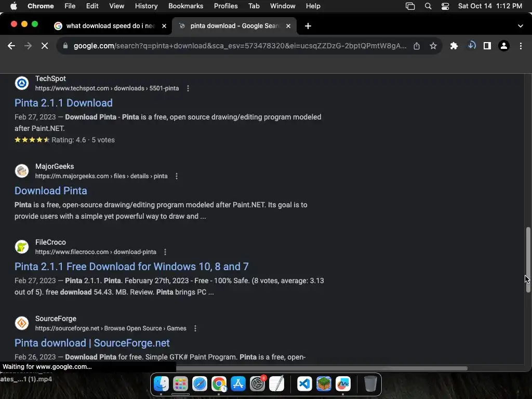The width and height of the screenshot is (532, 399).
Task: Click the screen mirroring menu bar icon
Action: 410,6
